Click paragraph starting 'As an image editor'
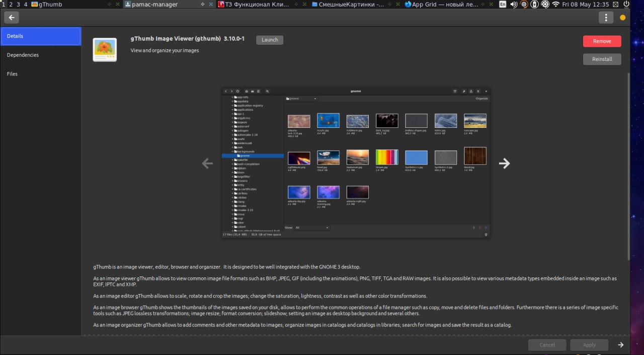This screenshot has width=644, height=355. click(x=260, y=296)
